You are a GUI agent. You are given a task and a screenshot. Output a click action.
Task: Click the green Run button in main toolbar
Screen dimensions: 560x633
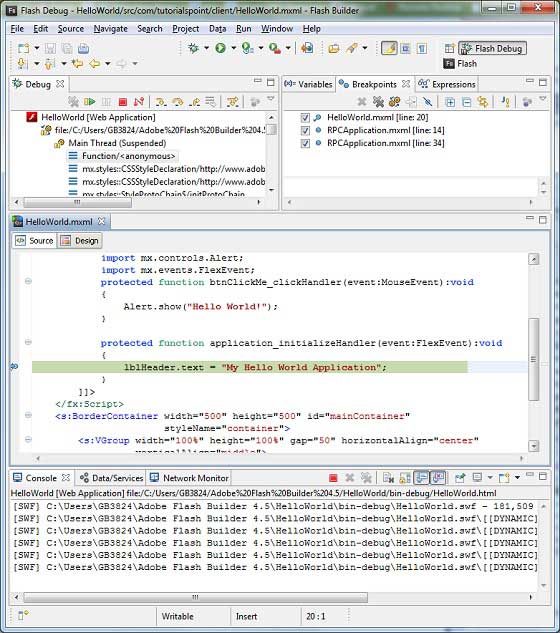pyautogui.click(x=220, y=48)
